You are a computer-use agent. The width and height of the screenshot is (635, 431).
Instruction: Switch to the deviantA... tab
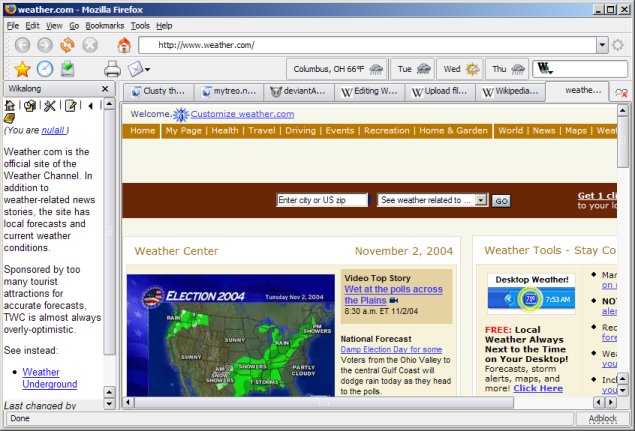(299, 92)
